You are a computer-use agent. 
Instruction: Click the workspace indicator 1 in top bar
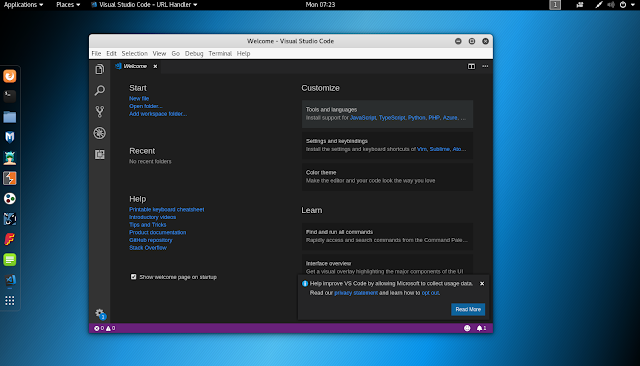click(555, 5)
